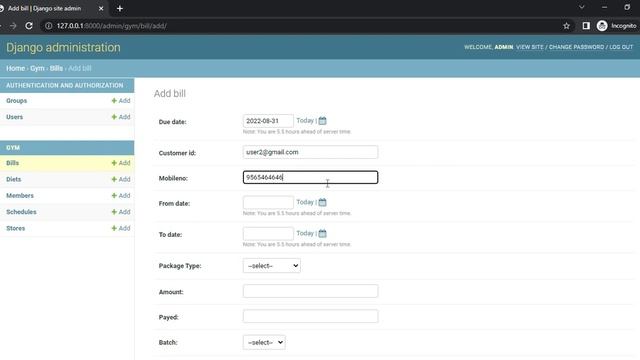View site information icon in address bar

coord(49,26)
